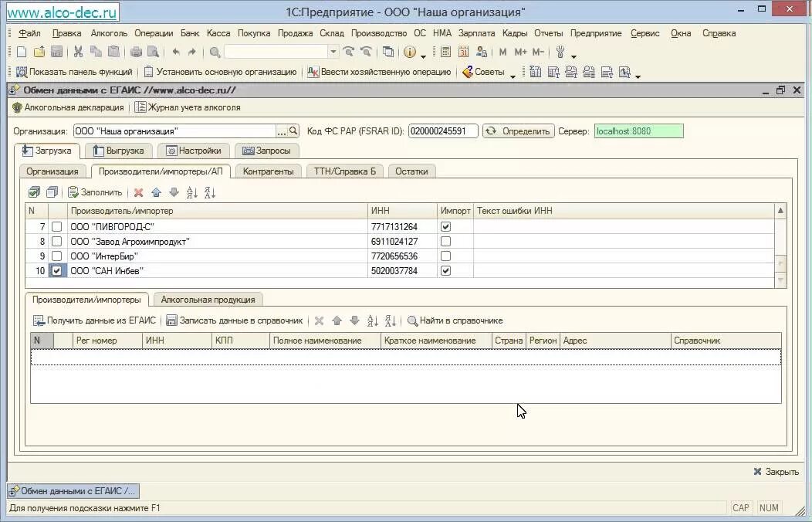812x522 pixels.
Task: Switch to the Настройки tab
Action: pyautogui.click(x=193, y=151)
